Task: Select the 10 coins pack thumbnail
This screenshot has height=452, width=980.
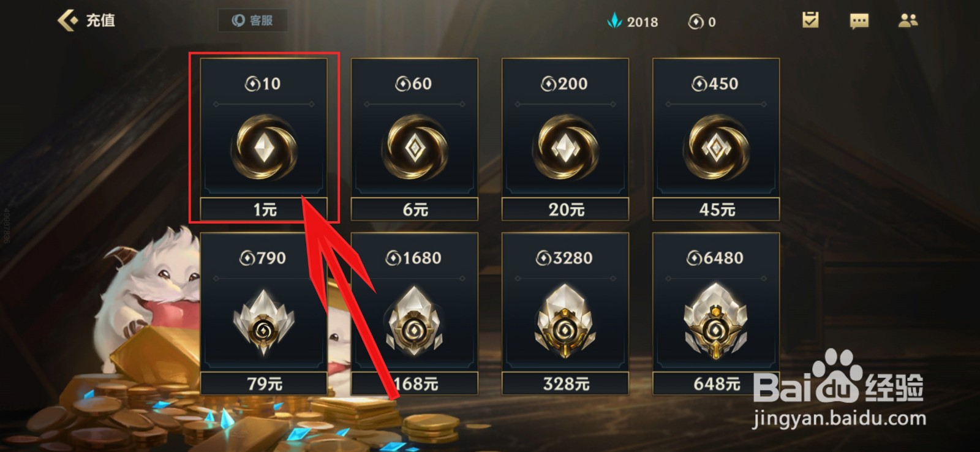Action: 264,148
